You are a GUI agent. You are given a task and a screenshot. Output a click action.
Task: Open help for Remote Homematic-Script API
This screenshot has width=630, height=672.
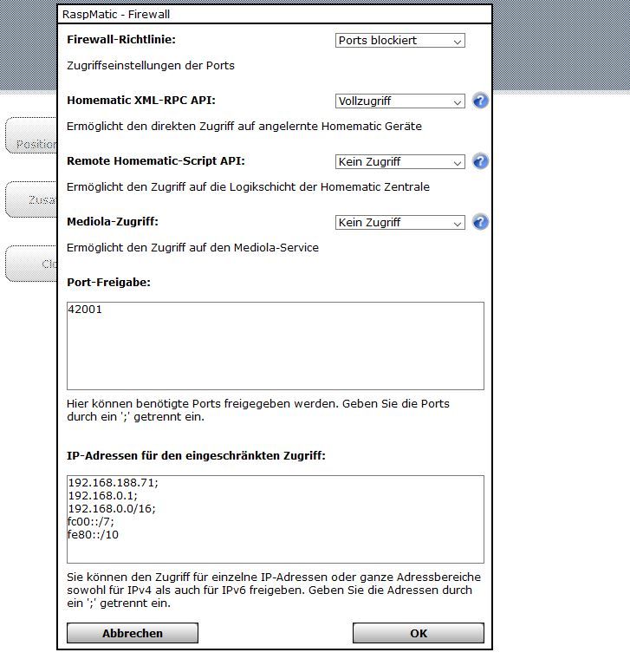point(480,161)
